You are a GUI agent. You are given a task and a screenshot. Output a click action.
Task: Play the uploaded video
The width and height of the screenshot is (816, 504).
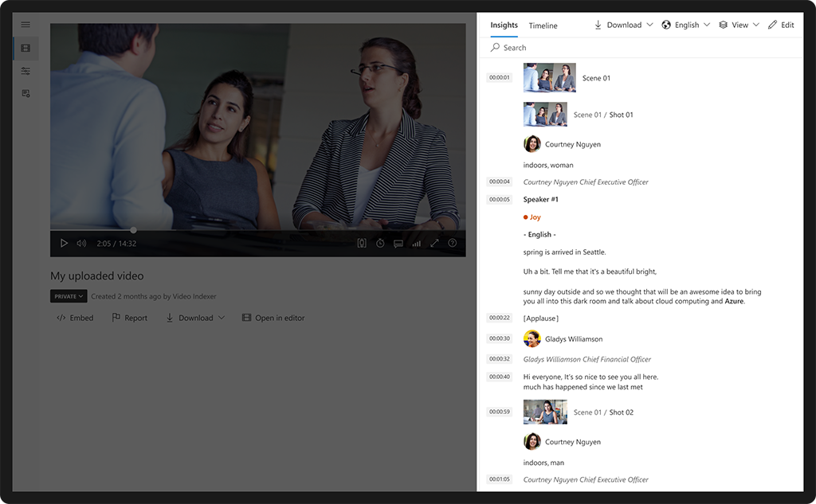[64, 243]
